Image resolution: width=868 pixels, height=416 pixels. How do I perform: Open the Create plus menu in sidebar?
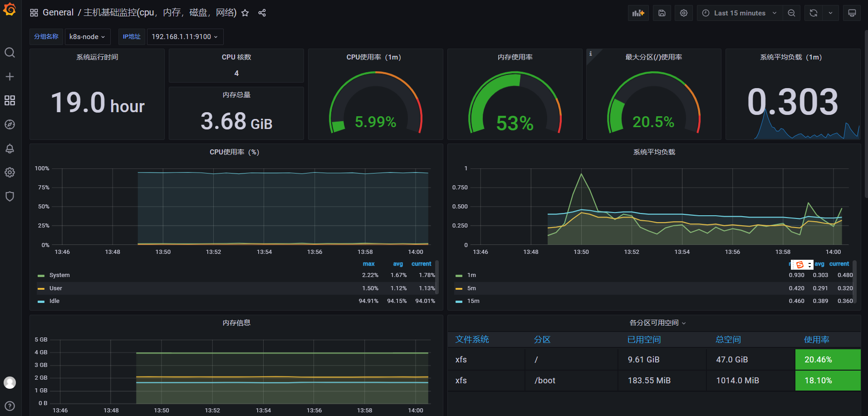point(10,77)
